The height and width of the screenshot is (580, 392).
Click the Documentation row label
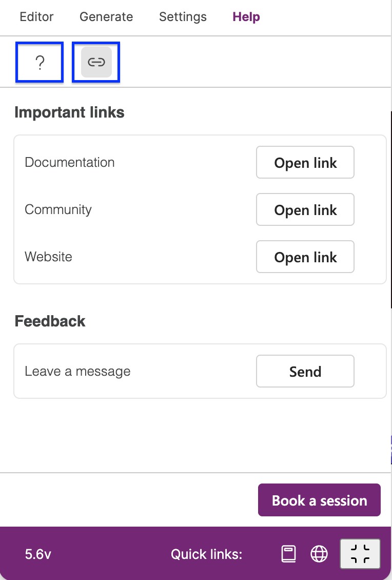(70, 162)
